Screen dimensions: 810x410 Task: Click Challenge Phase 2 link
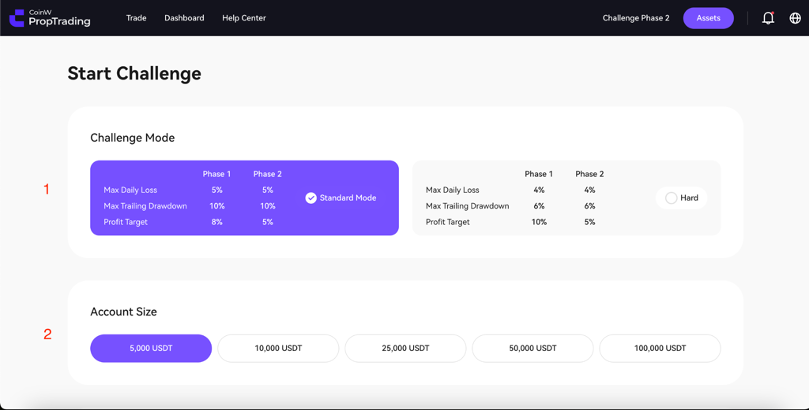click(x=636, y=18)
